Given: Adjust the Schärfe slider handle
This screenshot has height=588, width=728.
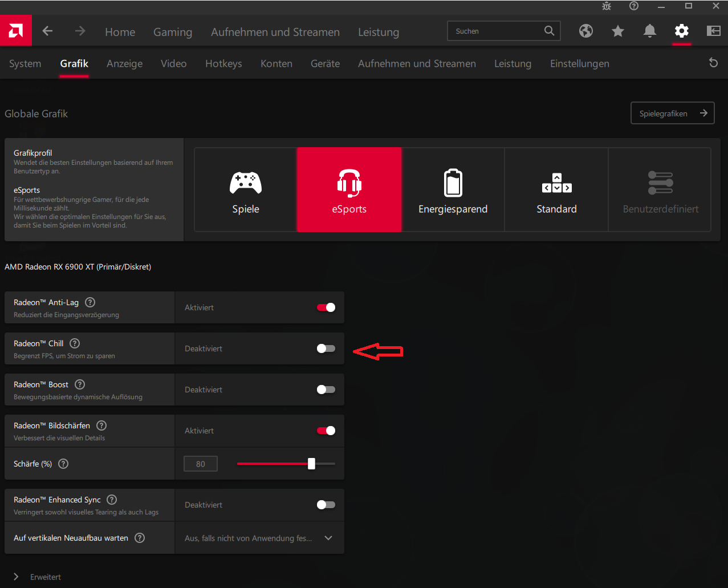Looking at the screenshot, I should [x=311, y=464].
